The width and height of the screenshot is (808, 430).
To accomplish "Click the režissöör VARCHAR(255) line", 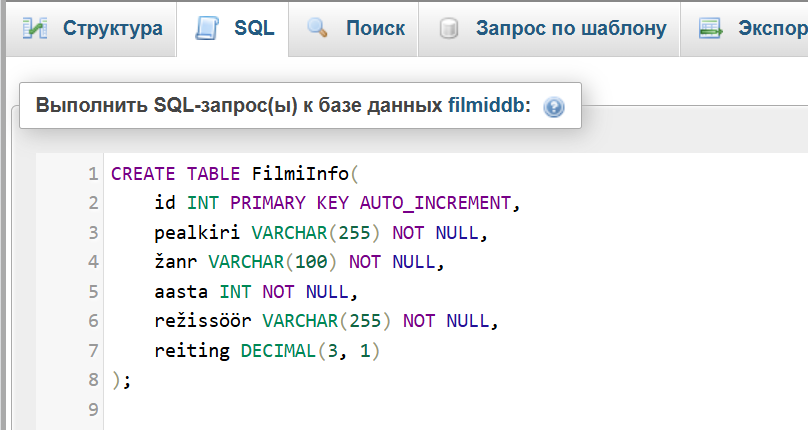I will point(326,321).
